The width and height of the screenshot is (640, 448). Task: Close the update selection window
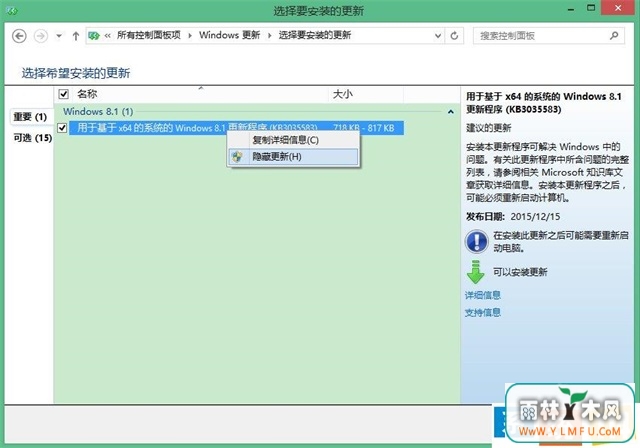coord(618,8)
